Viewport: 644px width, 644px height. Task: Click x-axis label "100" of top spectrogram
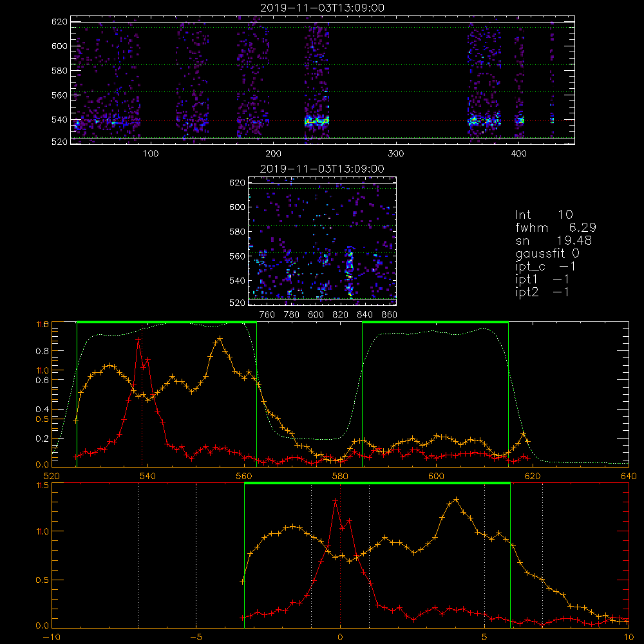[151, 154]
